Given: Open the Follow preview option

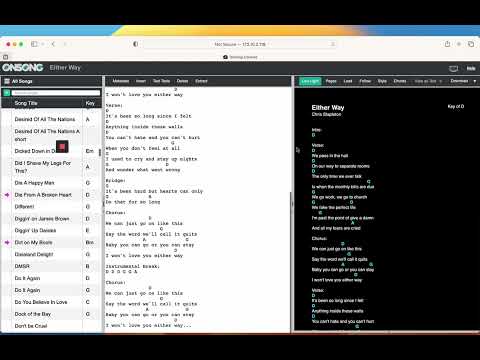Looking at the screenshot, I should tap(365, 81).
